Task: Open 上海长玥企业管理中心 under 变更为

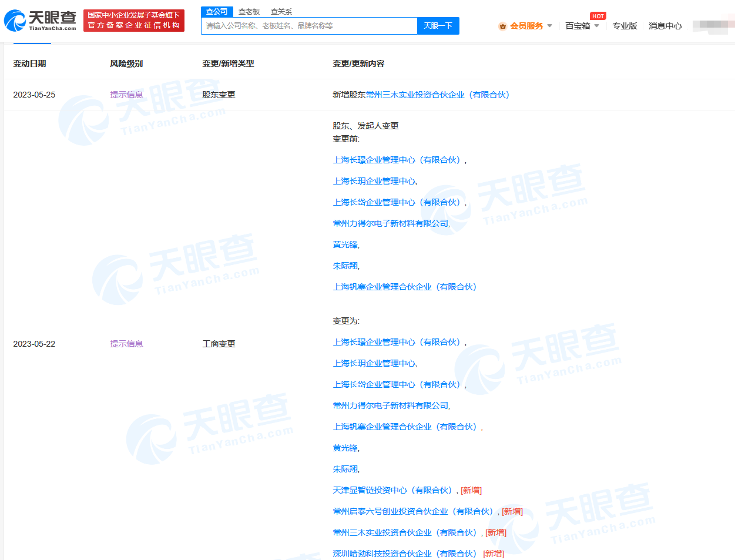Action: point(374,363)
